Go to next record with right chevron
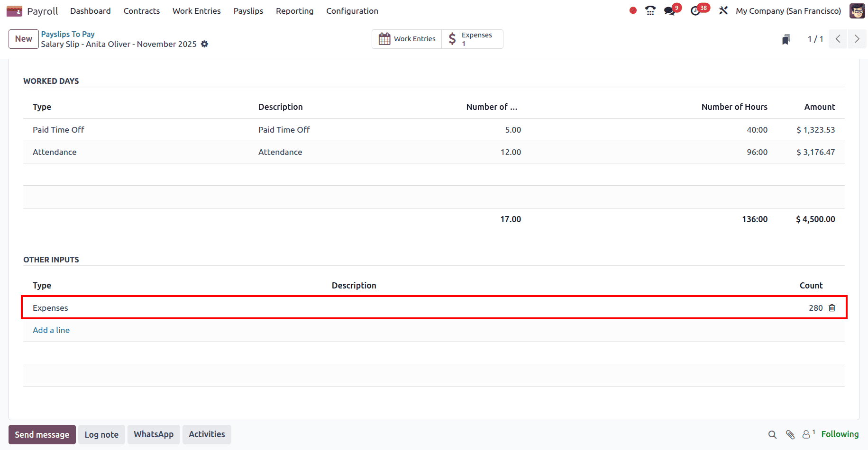This screenshot has height=450, width=868. [x=857, y=39]
